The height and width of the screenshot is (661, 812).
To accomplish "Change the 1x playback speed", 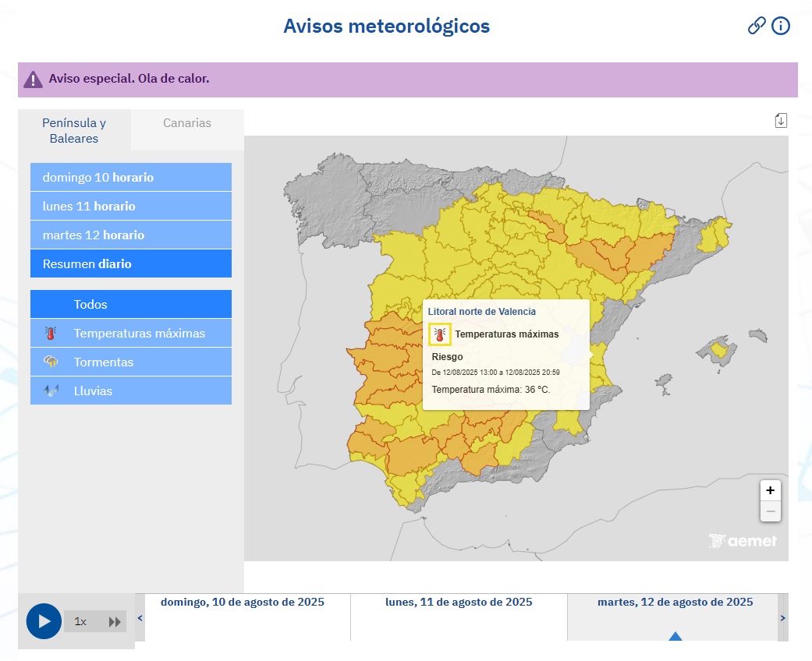I will pos(80,621).
